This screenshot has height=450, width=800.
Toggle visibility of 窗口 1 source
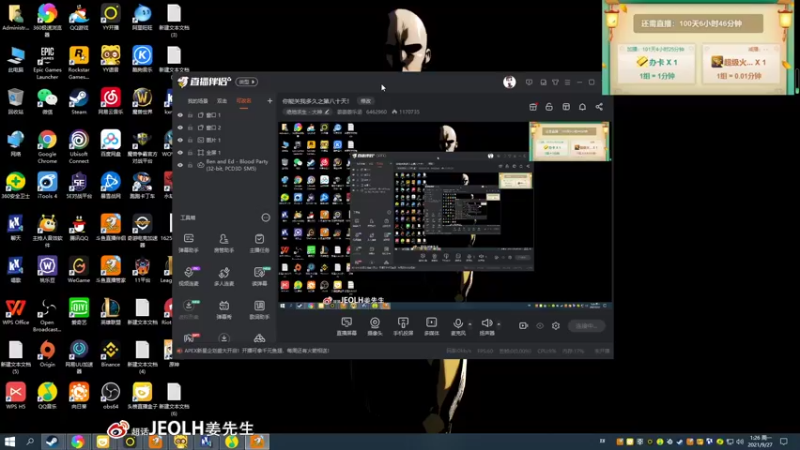180,115
